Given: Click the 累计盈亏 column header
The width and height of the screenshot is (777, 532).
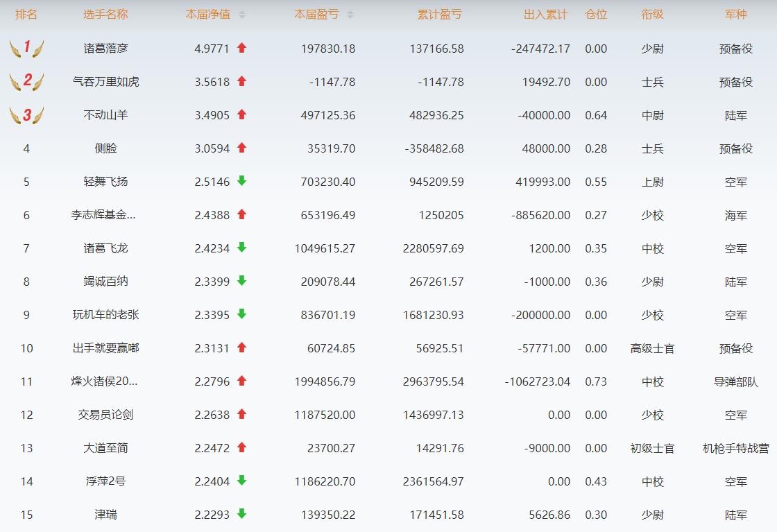Looking at the screenshot, I should pyautogui.click(x=439, y=15).
